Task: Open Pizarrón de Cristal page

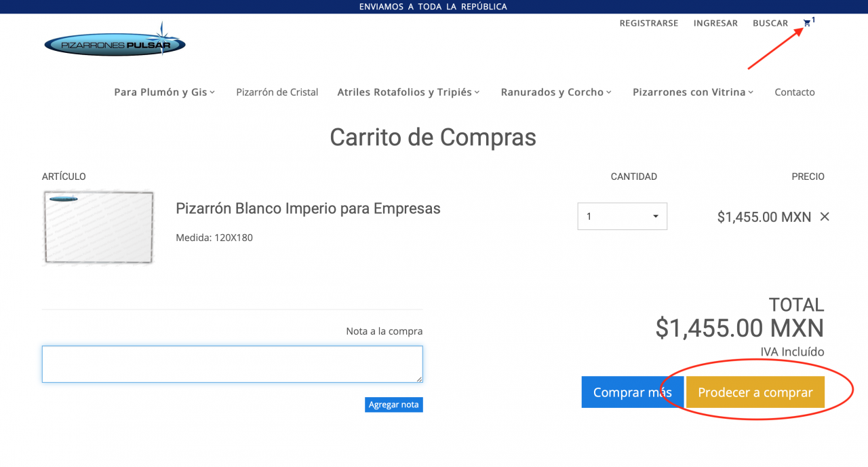Action: point(277,92)
